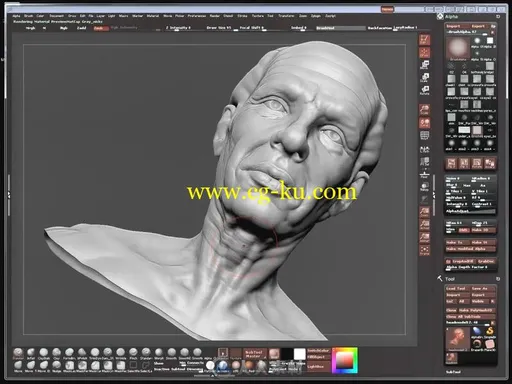
Task: Pick a hue in color picker square
Action: point(345,360)
